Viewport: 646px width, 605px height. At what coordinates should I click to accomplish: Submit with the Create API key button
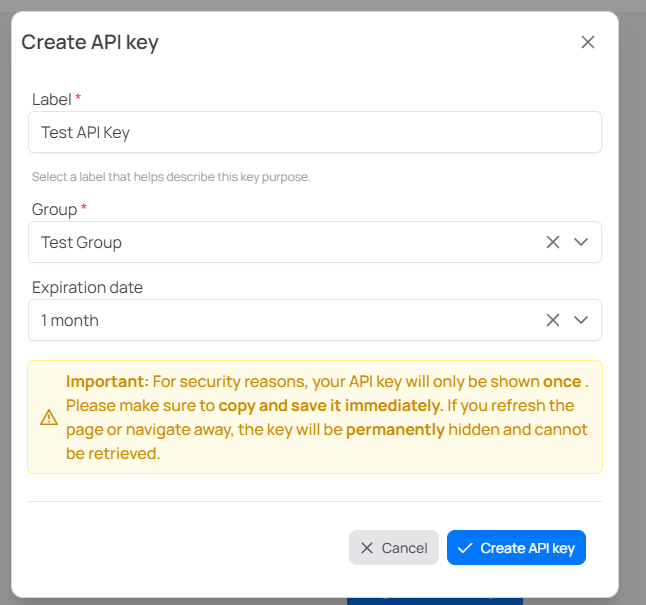[x=516, y=548]
